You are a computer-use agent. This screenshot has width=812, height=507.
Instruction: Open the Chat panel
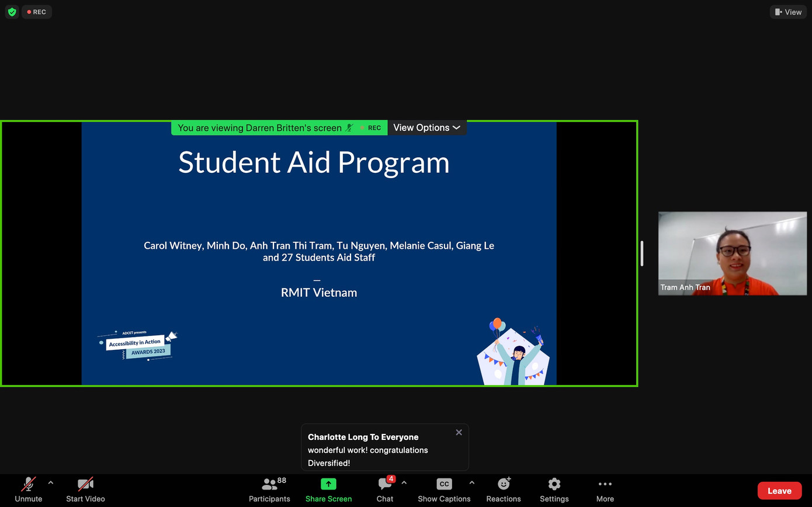click(384, 489)
